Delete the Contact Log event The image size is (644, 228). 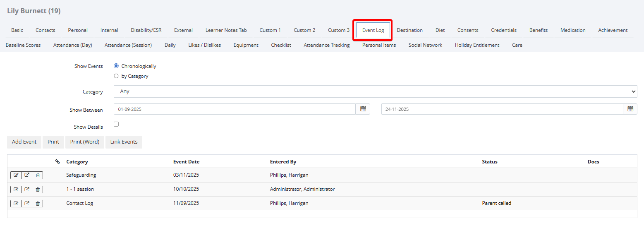38,204
